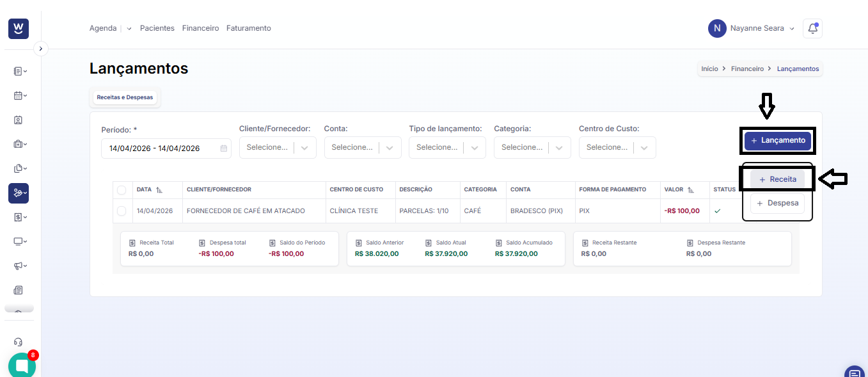Open the Categoria filter dropdown
This screenshot has width=868, height=377.
pos(532,147)
